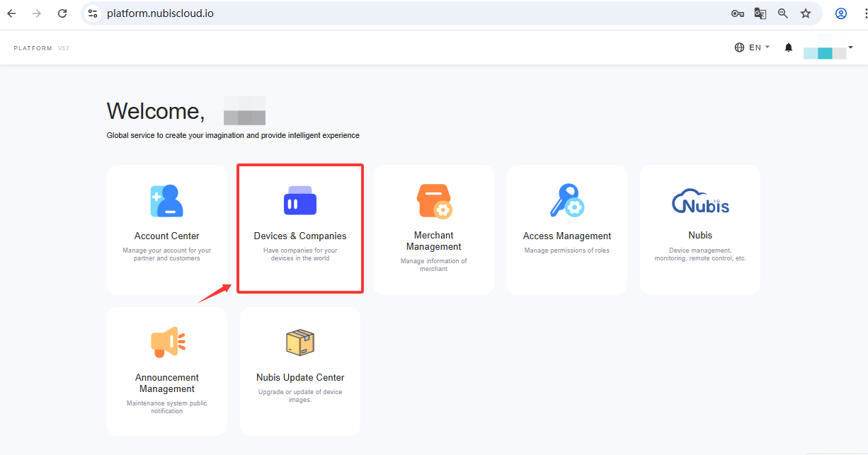This screenshot has width=868, height=455.
Task: Click 'Manage permissions of roles' description
Action: [x=567, y=250]
